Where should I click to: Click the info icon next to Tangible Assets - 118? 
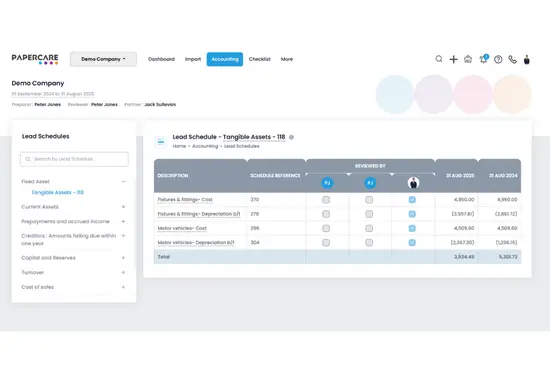[x=291, y=137]
